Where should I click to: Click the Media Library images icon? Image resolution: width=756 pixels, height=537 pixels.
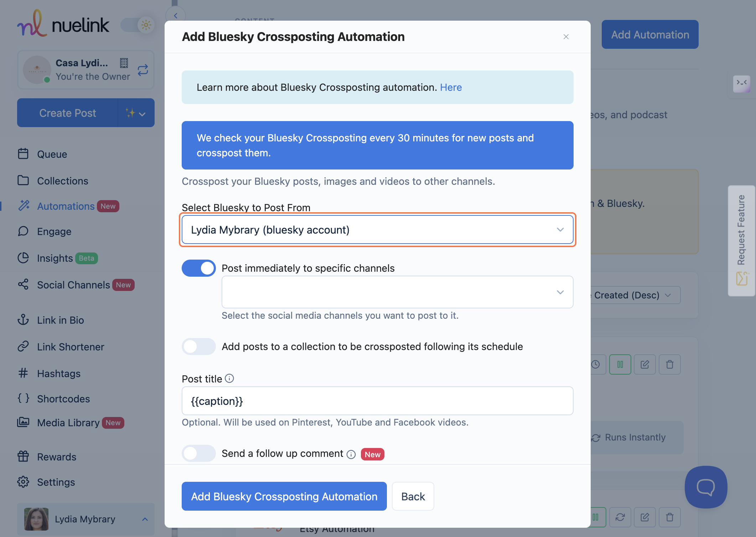pos(23,422)
